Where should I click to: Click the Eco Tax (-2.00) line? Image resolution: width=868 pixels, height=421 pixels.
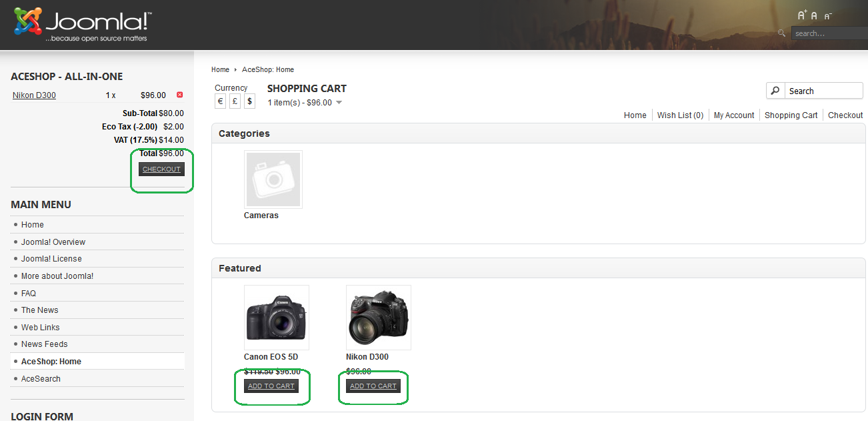[143, 127]
